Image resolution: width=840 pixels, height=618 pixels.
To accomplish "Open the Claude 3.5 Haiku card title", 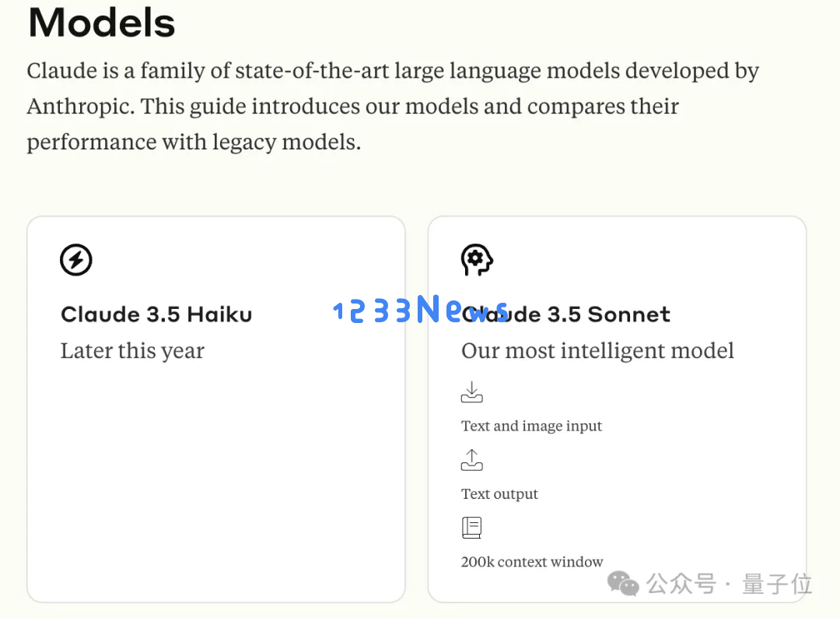I will click(156, 314).
